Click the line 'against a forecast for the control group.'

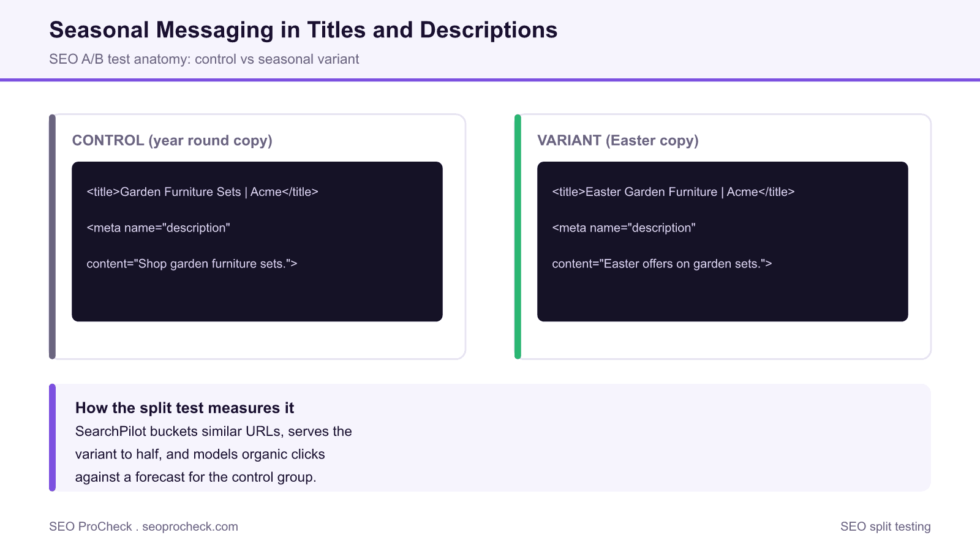195,477
